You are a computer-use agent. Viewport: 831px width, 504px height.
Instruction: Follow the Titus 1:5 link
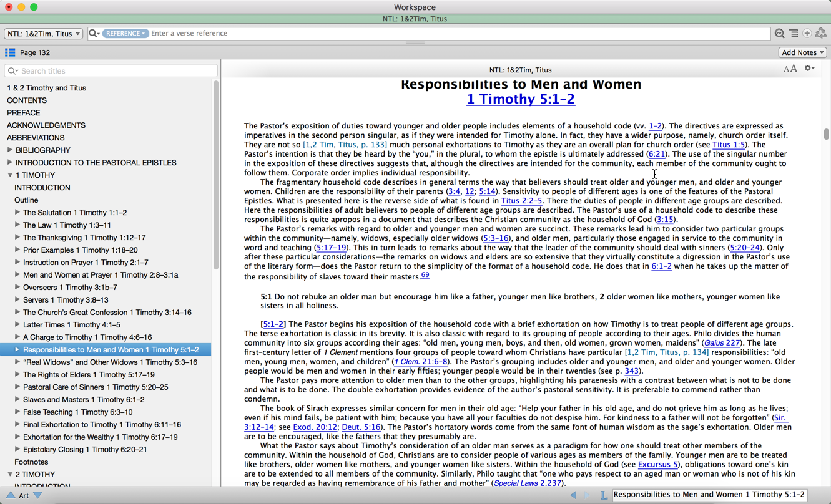pyautogui.click(x=729, y=145)
